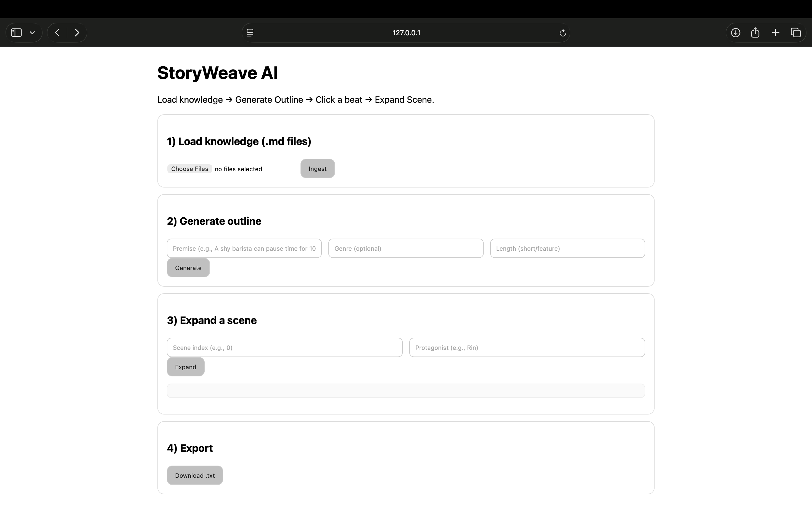Screen dimensions: 812x528
Task: Toggle the Safari sidebar icon
Action: pyautogui.click(x=16, y=33)
